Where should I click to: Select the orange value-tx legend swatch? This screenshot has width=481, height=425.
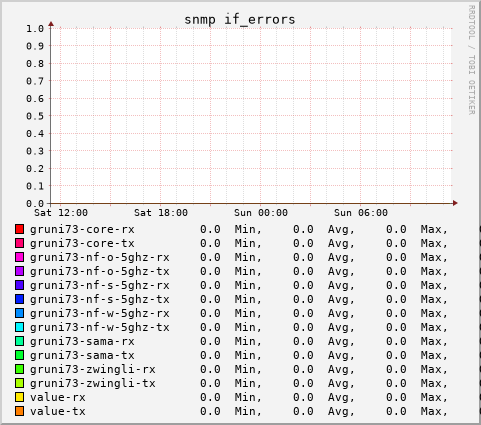point(20,411)
